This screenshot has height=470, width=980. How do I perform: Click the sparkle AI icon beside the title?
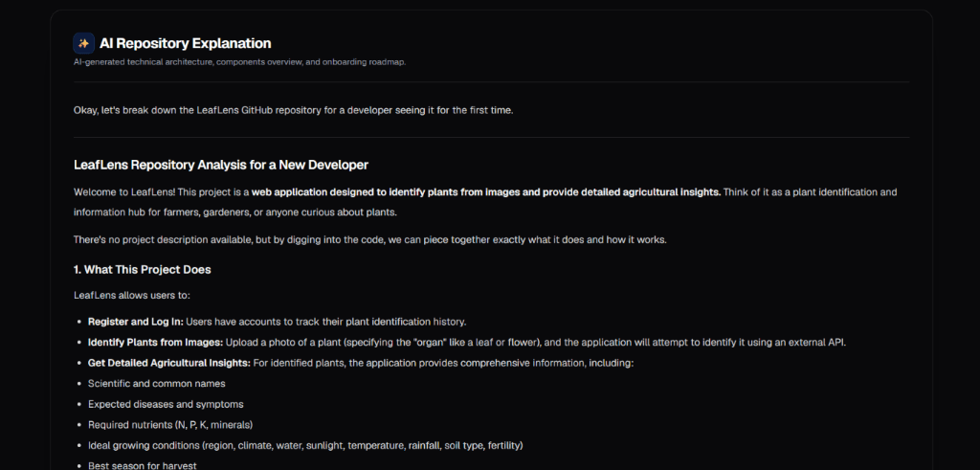(x=84, y=43)
